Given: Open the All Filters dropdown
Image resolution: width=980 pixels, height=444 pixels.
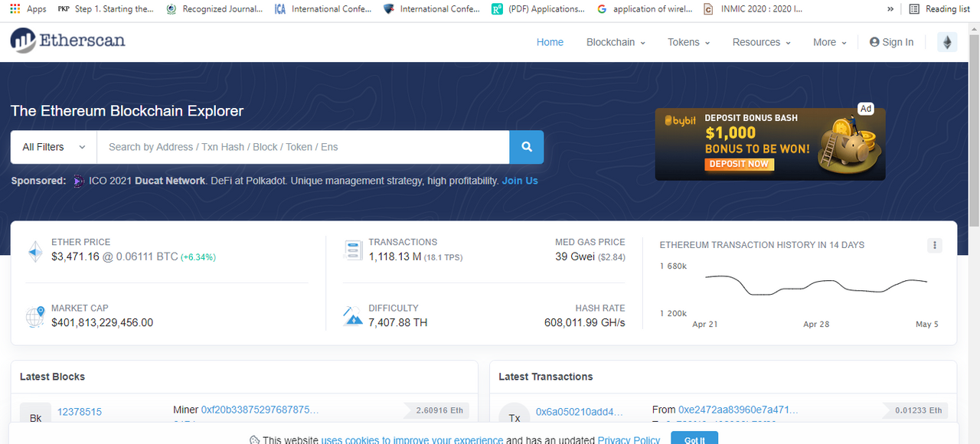Looking at the screenshot, I should tap(54, 147).
